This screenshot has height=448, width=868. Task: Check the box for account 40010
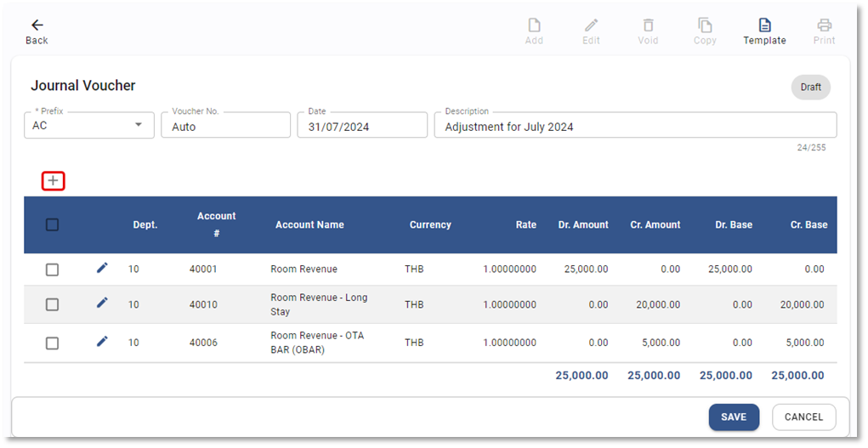click(52, 304)
